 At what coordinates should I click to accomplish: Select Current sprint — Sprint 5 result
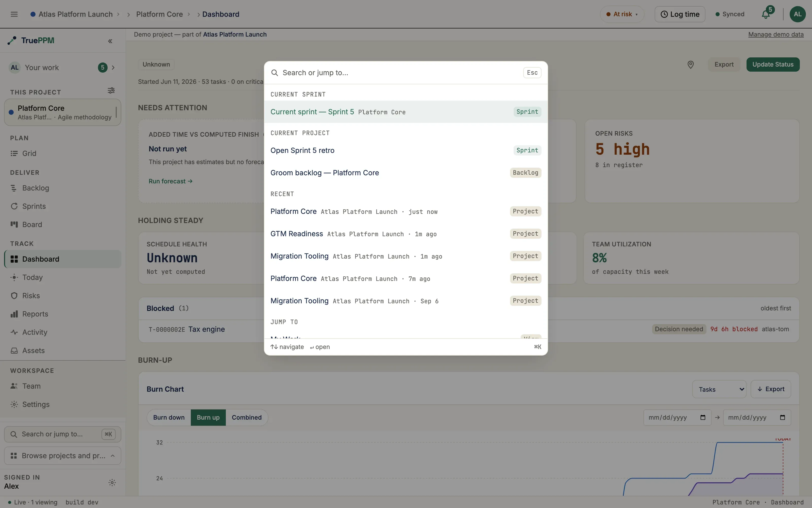coord(406,112)
